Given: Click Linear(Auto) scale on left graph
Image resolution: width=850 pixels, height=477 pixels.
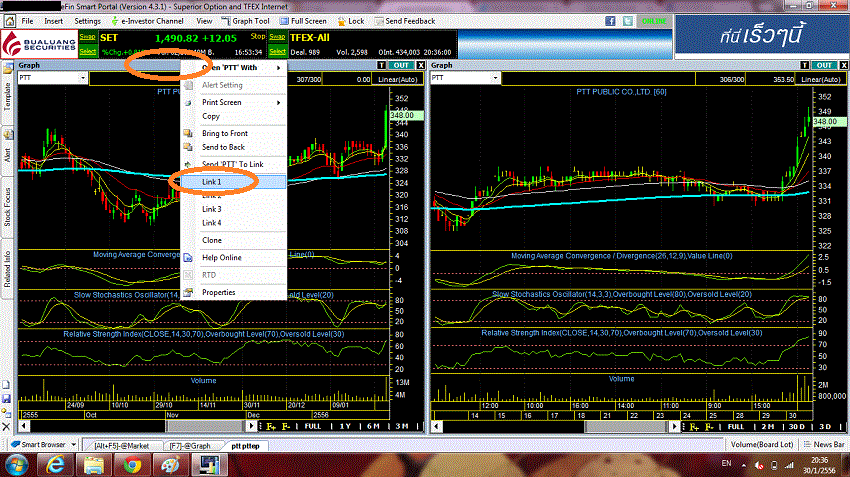Looking at the screenshot, I should coord(397,80).
